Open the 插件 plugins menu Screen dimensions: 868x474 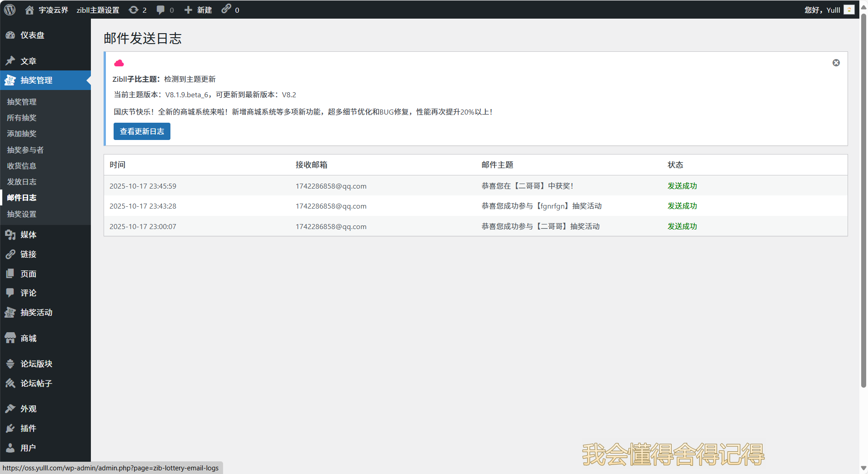pos(28,428)
